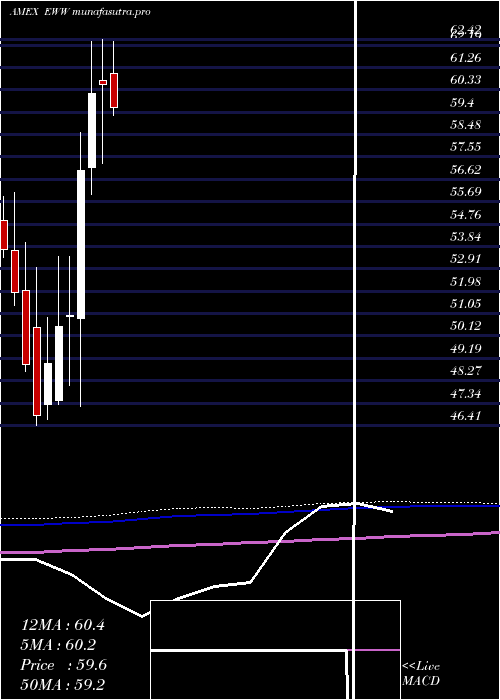Click the small red doji candle near 60.33
The height and width of the screenshot is (700, 500).
point(103,82)
